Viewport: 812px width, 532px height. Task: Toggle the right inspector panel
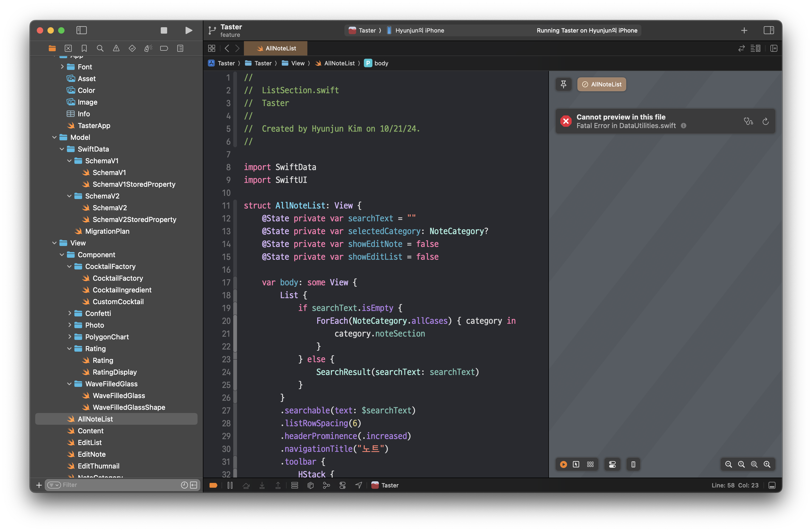tap(769, 30)
